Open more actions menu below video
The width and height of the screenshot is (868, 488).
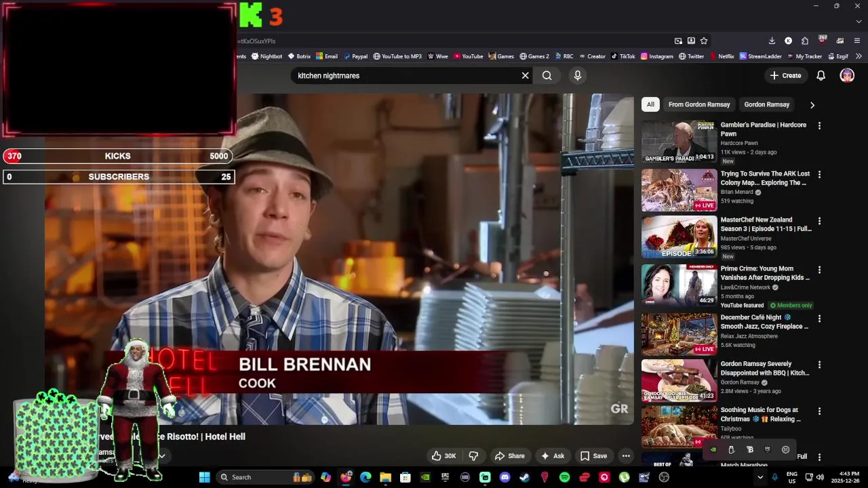click(x=626, y=456)
